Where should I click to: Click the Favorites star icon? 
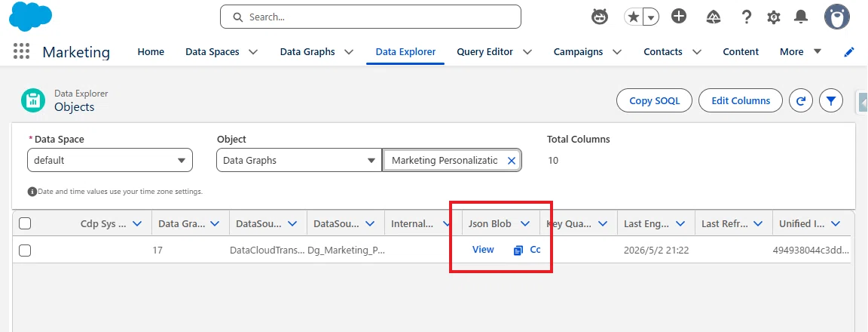click(x=633, y=17)
